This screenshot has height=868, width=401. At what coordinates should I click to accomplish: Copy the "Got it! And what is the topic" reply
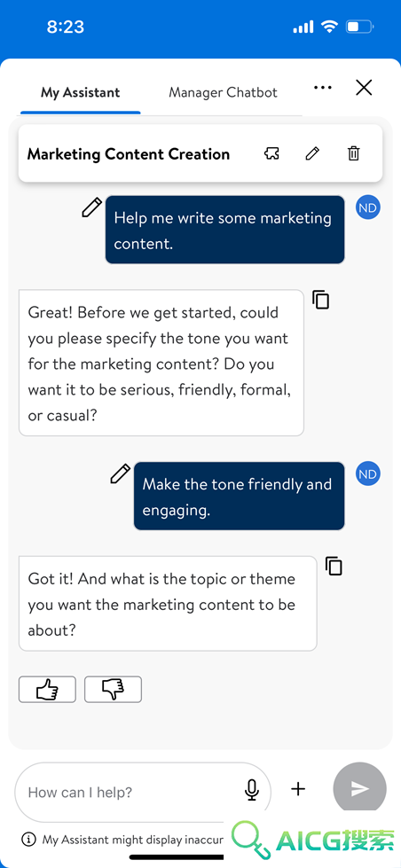pos(334,566)
